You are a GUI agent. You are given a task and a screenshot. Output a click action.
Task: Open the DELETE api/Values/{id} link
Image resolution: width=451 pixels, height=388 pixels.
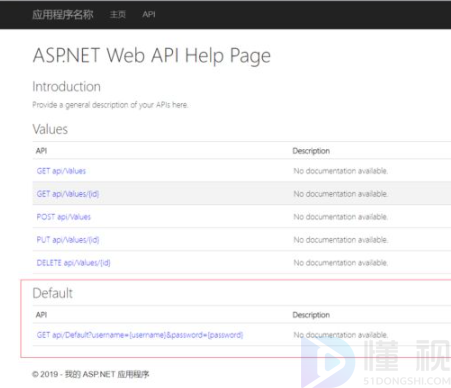pyautogui.click(x=73, y=263)
